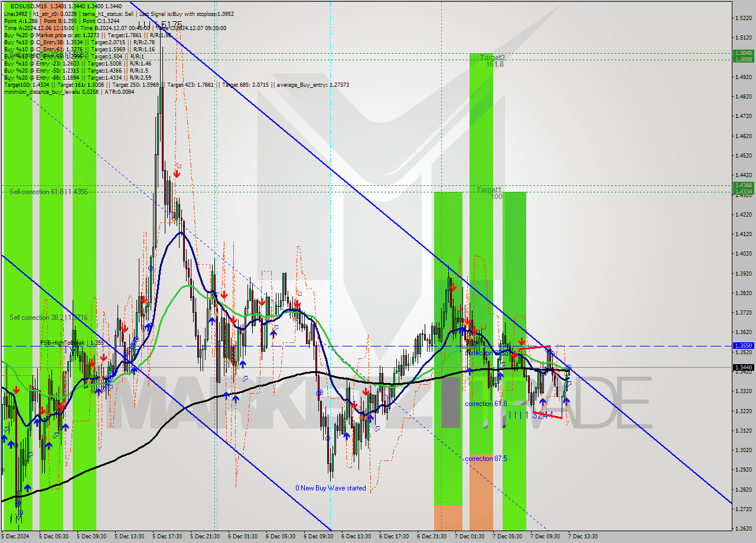The height and width of the screenshot is (543, 756).
Task: Click the C_Entry61: 1.3276 buy line
Action: pyautogui.click(x=79, y=49)
